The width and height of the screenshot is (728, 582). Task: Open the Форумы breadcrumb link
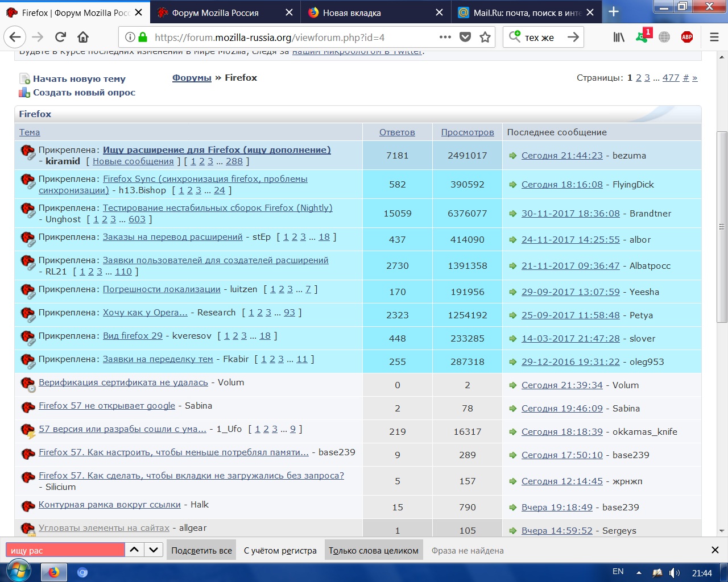(192, 77)
